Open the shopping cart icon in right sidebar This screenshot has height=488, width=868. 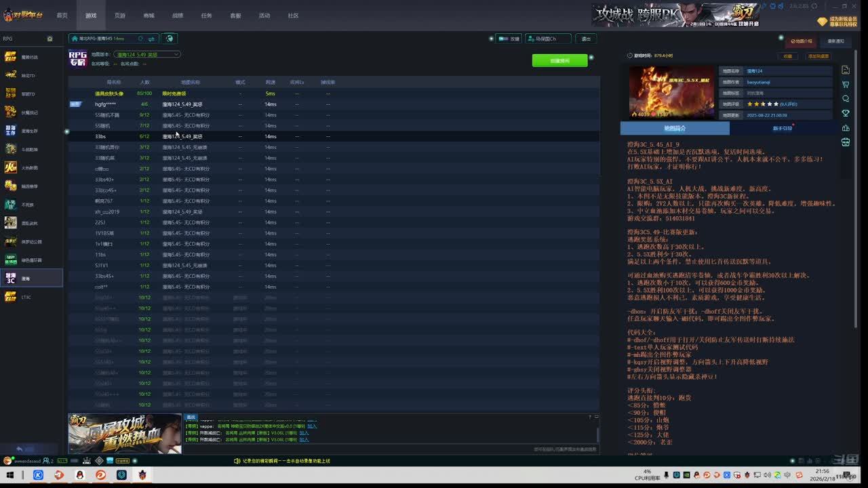coord(845,85)
